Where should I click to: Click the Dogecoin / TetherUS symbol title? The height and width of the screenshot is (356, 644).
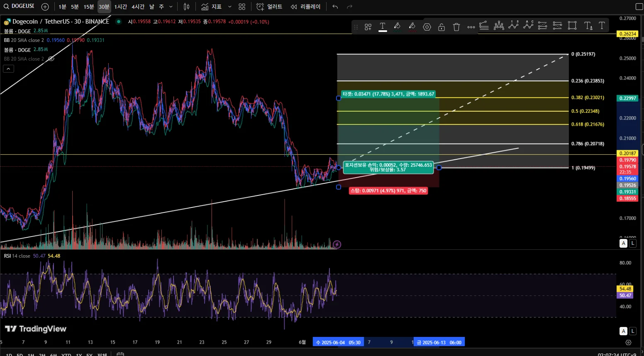tap(61, 22)
